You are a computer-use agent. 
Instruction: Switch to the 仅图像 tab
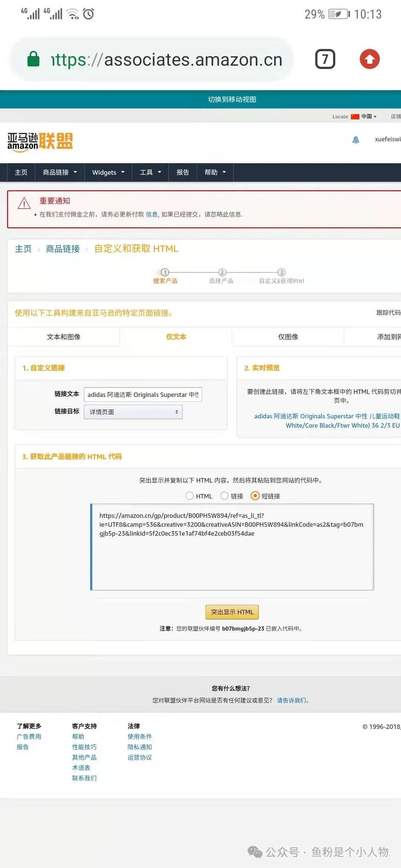point(288,337)
